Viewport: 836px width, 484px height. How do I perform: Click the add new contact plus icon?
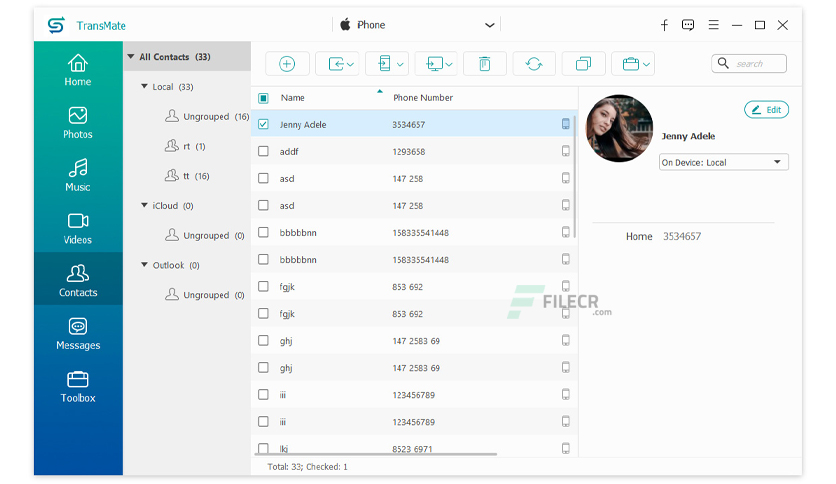(287, 64)
